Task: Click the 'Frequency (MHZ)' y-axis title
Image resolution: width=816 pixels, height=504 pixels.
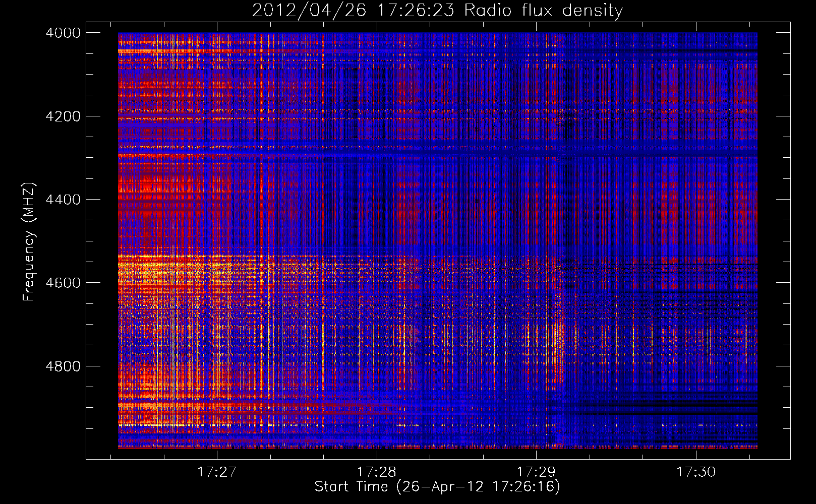Action: 29,241
